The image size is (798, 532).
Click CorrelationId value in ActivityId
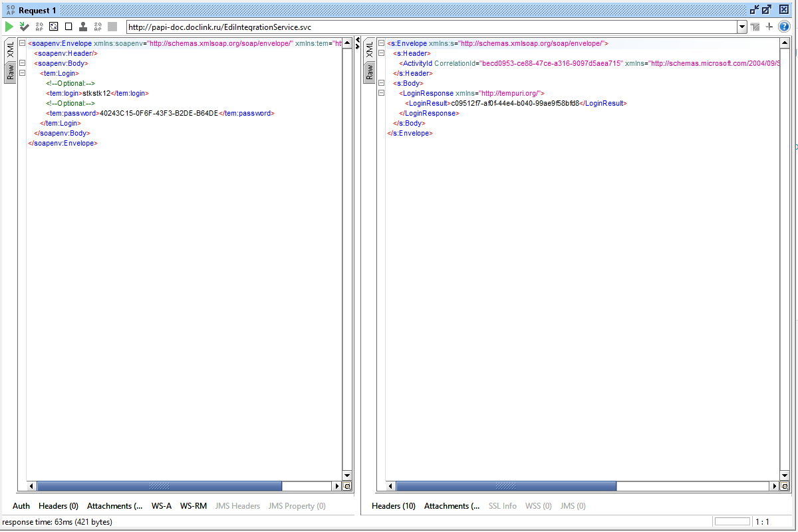[x=551, y=63]
